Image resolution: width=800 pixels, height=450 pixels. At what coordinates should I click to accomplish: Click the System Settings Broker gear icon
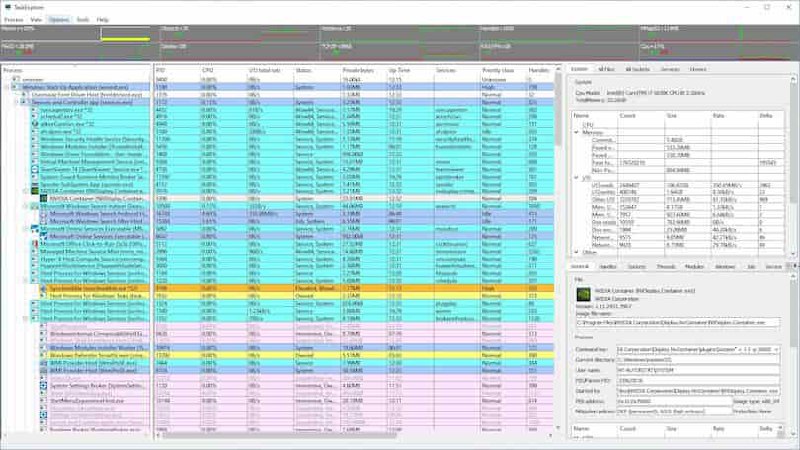coord(44,386)
